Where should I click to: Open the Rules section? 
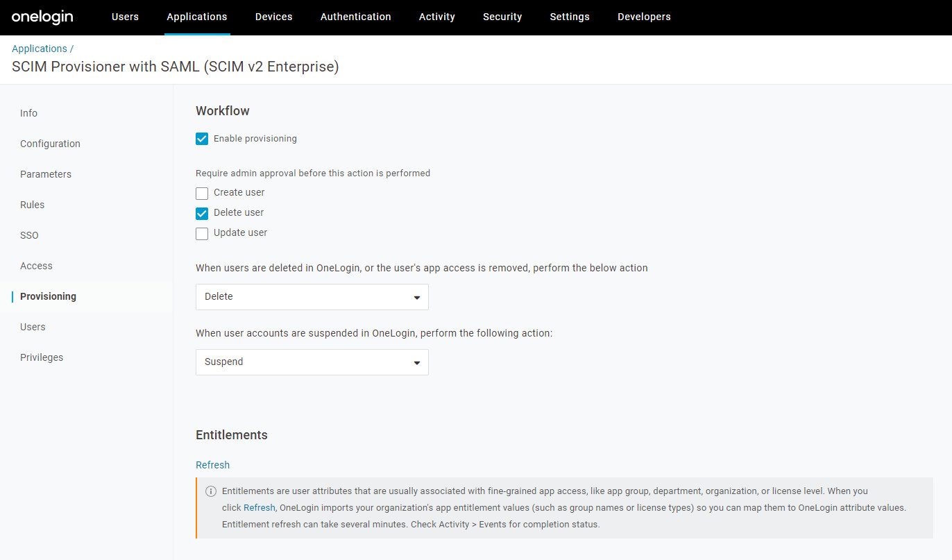pyautogui.click(x=32, y=205)
